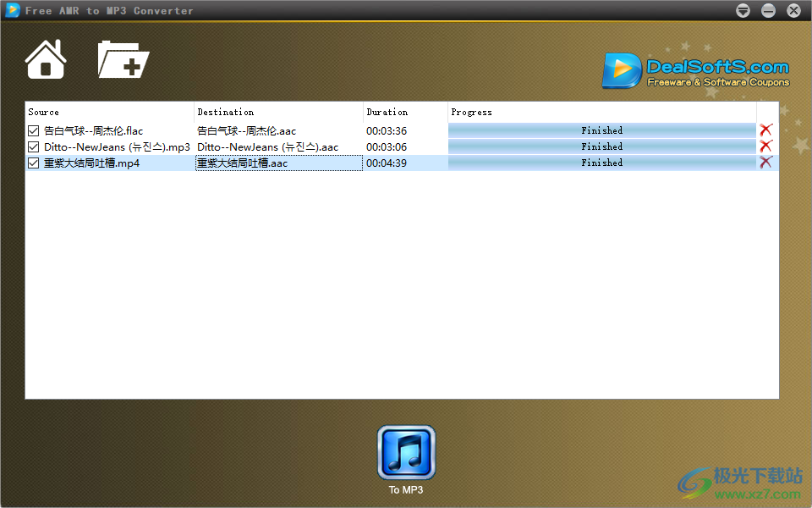The width and height of the screenshot is (812, 508).
Task: Go to the Home screen icon
Action: pos(46,59)
